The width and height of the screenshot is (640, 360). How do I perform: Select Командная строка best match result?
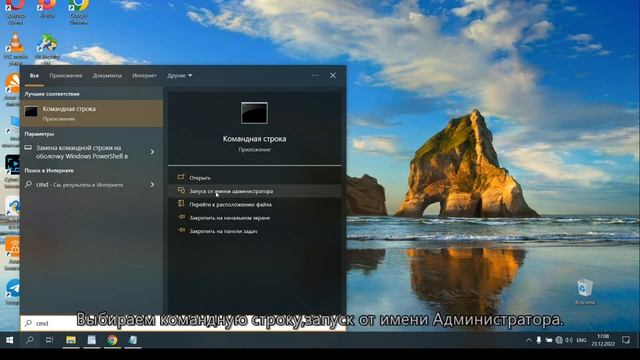click(92, 113)
